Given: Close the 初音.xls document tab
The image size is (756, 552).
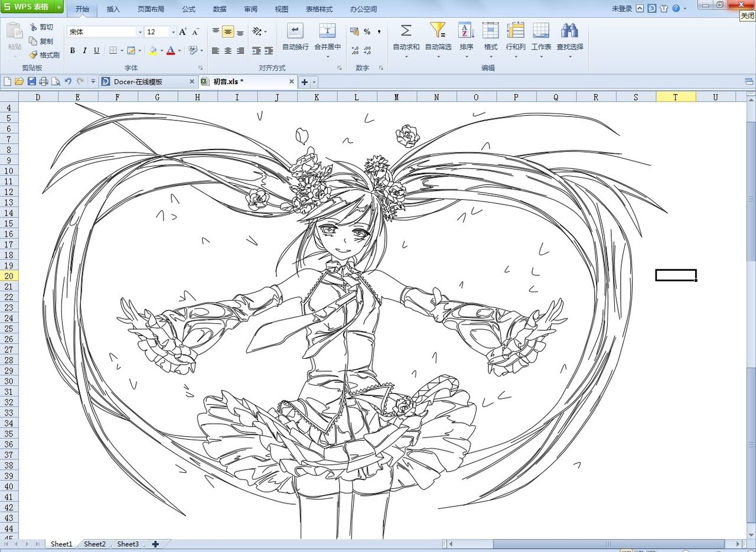Looking at the screenshot, I should 292,82.
